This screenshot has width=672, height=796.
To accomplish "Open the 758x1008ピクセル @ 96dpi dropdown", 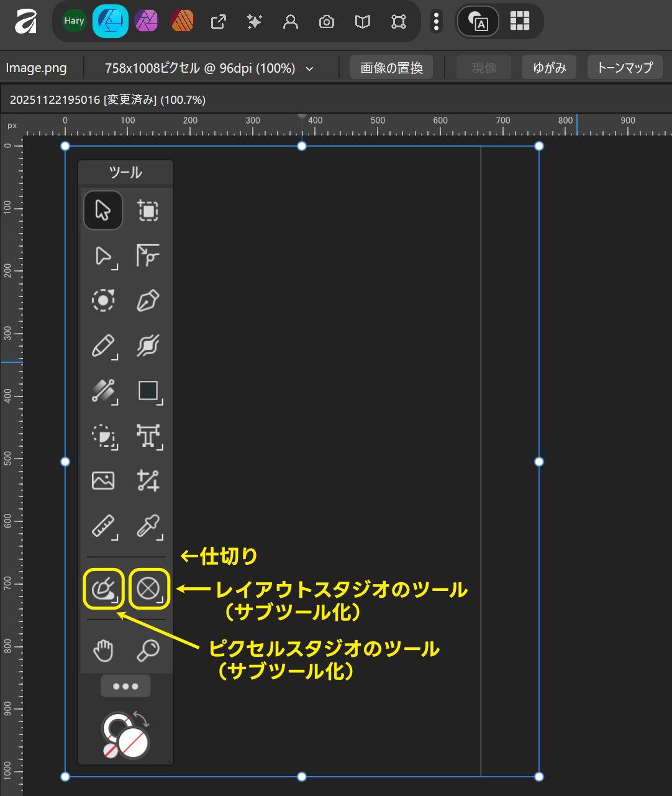I will coord(209,68).
